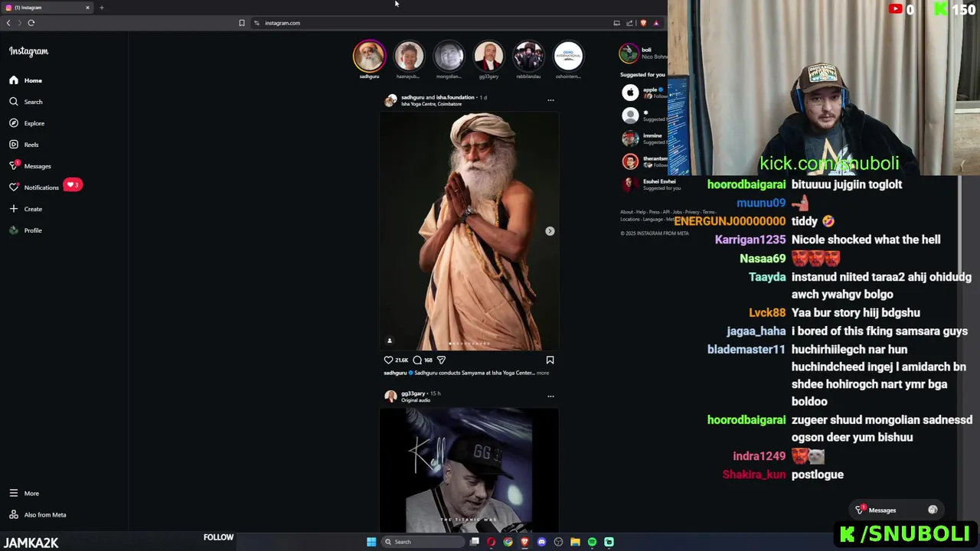Open Chrome from the taskbar
980x551 pixels.
tap(508, 542)
